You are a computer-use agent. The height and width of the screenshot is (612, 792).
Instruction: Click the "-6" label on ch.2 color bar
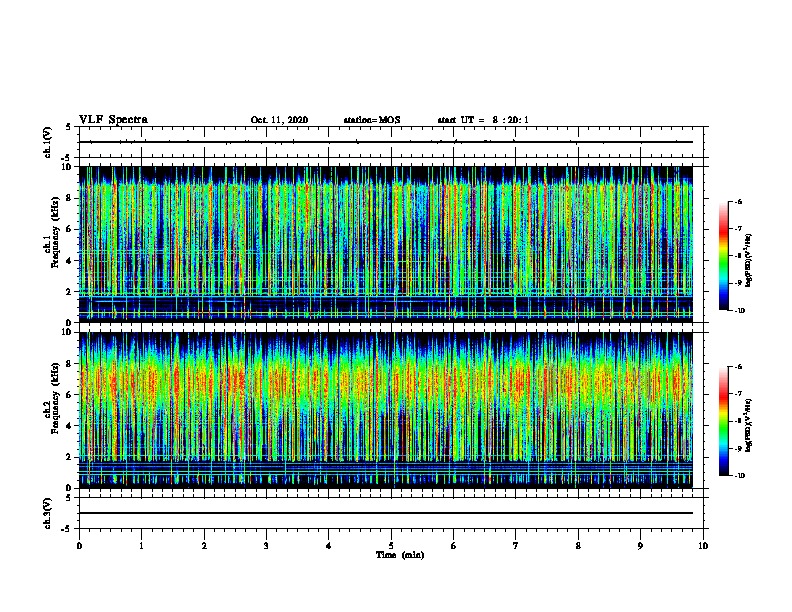(x=738, y=367)
